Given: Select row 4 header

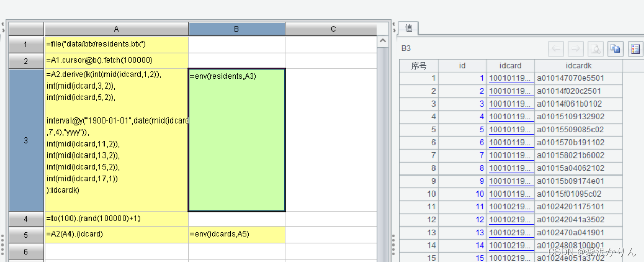Looking at the screenshot, I should (26, 219).
